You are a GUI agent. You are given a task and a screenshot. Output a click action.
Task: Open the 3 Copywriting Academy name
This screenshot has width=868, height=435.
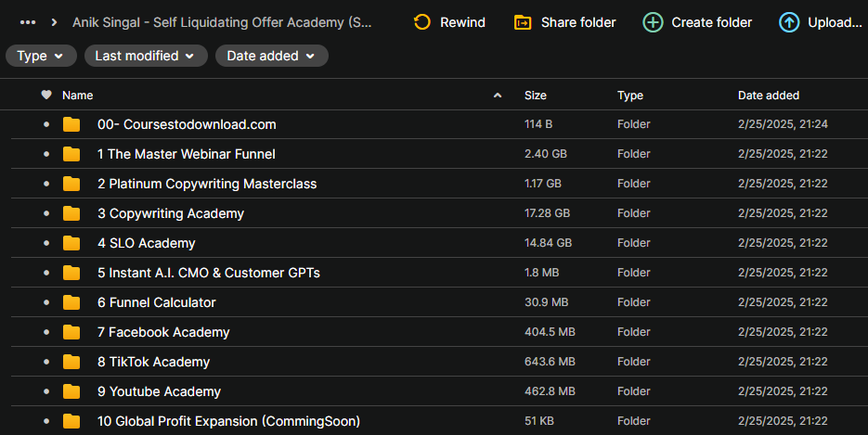(171, 213)
